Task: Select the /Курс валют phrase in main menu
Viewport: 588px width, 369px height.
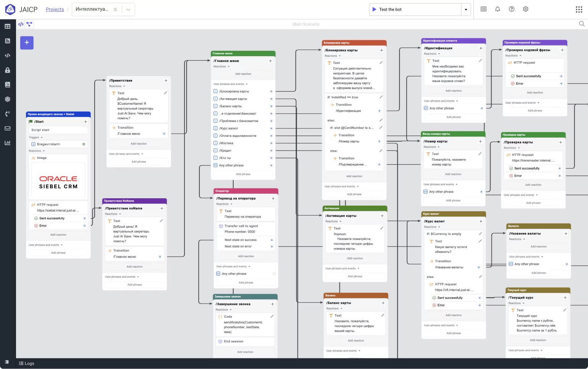Action: coord(228,128)
